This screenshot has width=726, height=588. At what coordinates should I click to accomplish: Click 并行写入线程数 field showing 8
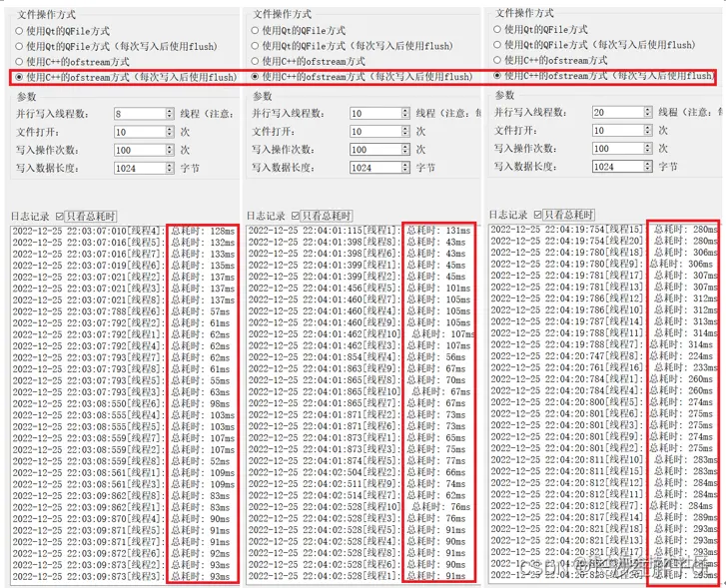(144, 114)
